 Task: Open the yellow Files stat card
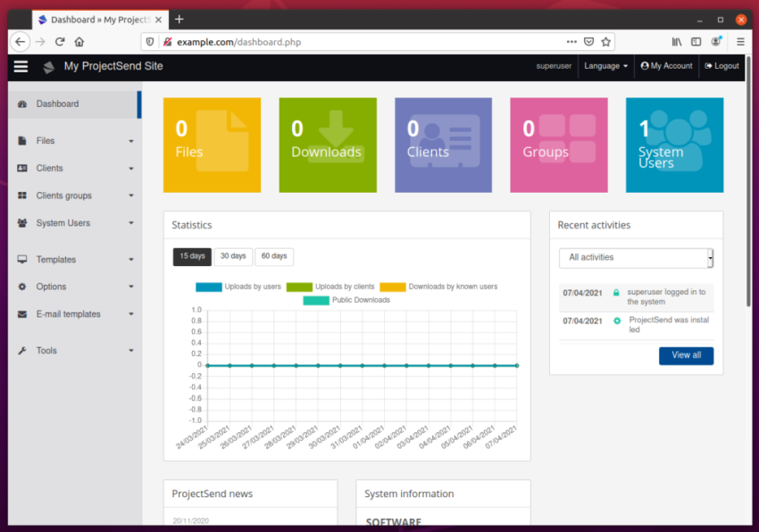(212, 145)
